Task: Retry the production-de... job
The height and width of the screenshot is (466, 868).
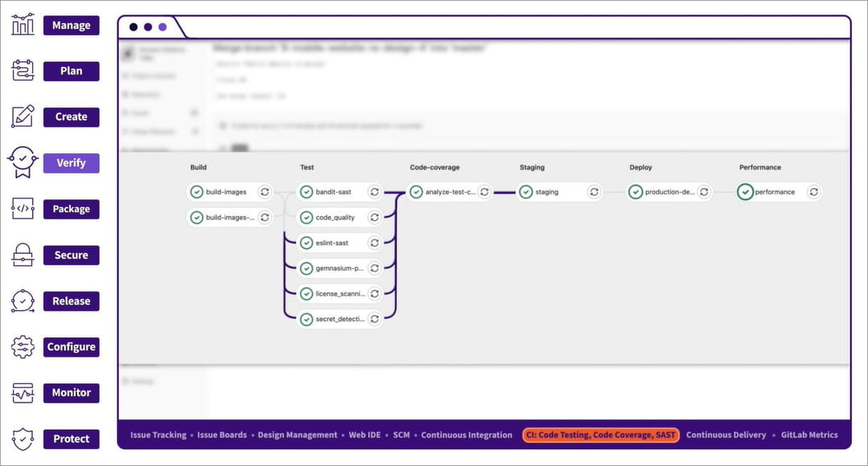Action: (x=703, y=192)
